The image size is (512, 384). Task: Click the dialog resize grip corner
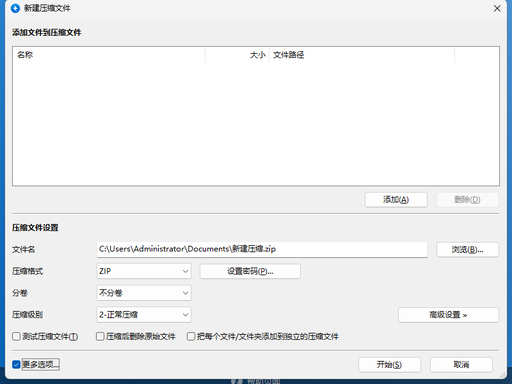[502, 375]
